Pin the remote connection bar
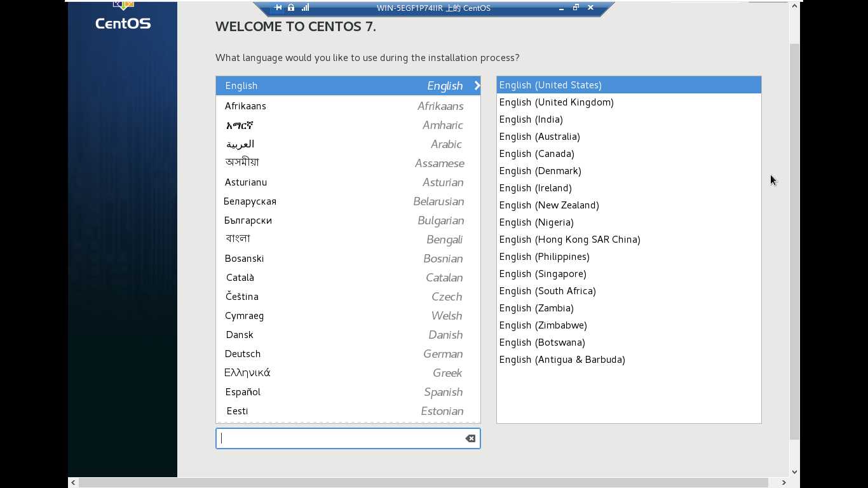The height and width of the screenshot is (488, 868). pos(278,8)
